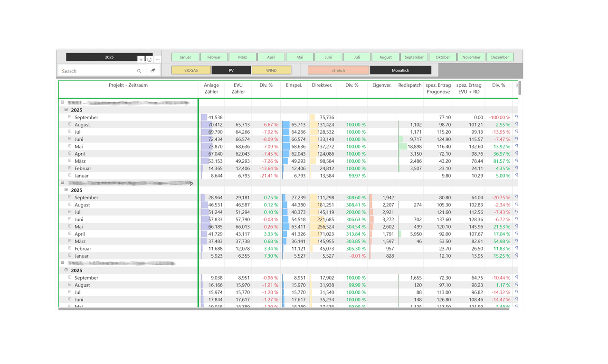Click the filter icon on the 2025 slicer

pos(141,59)
